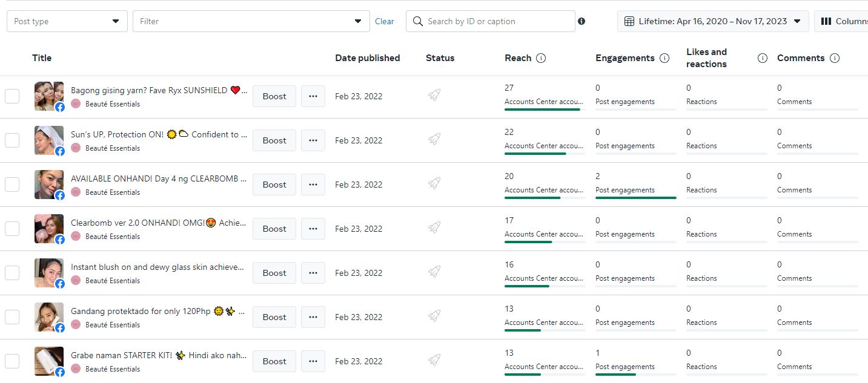Boost the Grabe naman STARTER KIT post

click(x=274, y=361)
